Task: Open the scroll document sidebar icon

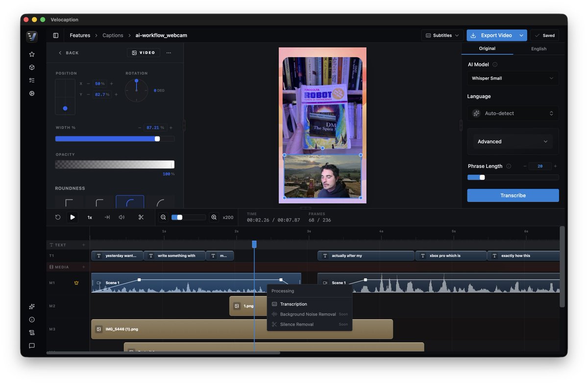Action: (32, 333)
